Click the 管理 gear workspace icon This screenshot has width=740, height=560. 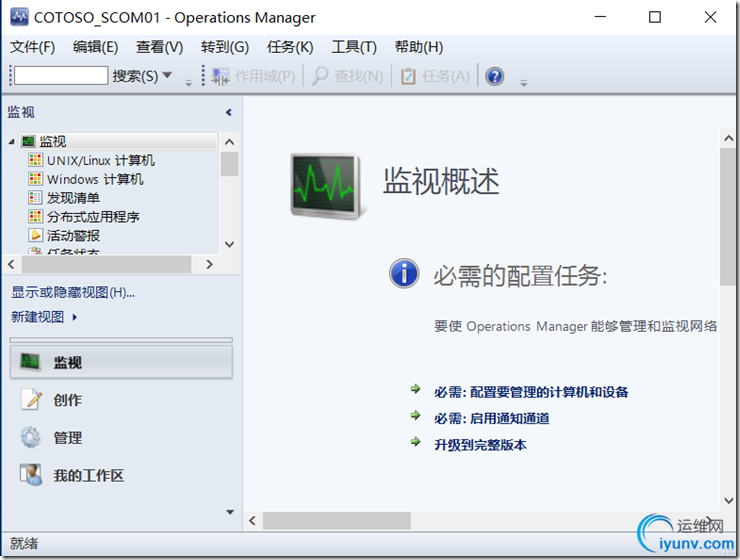(x=31, y=437)
